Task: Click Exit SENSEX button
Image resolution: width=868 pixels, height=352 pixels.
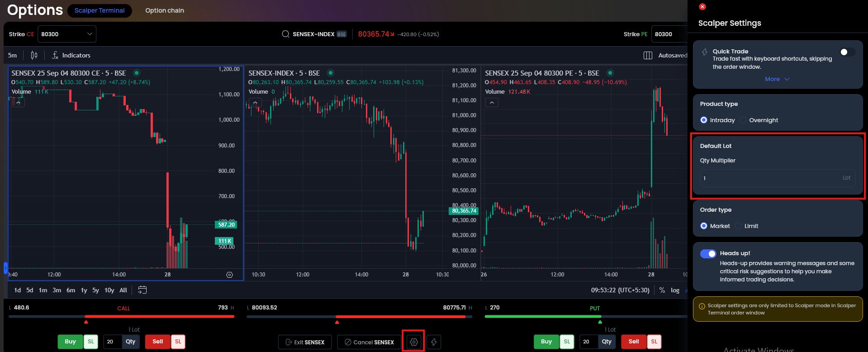Action: coord(305,342)
